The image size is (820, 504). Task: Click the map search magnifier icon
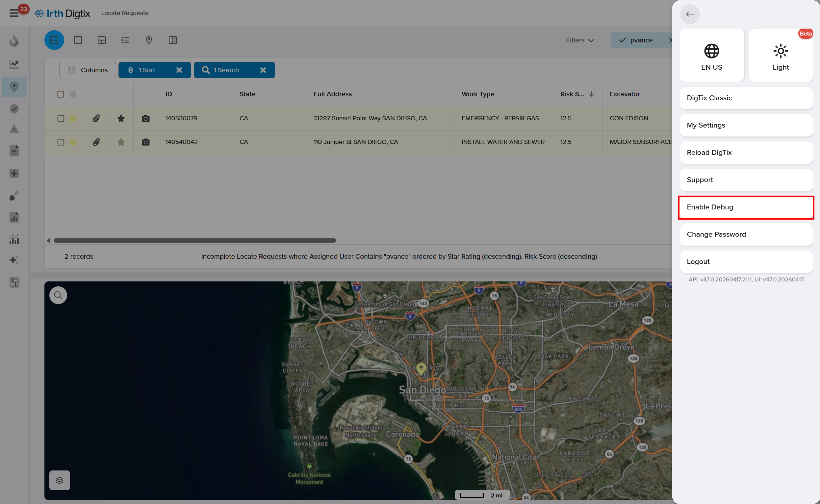click(x=58, y=295)
